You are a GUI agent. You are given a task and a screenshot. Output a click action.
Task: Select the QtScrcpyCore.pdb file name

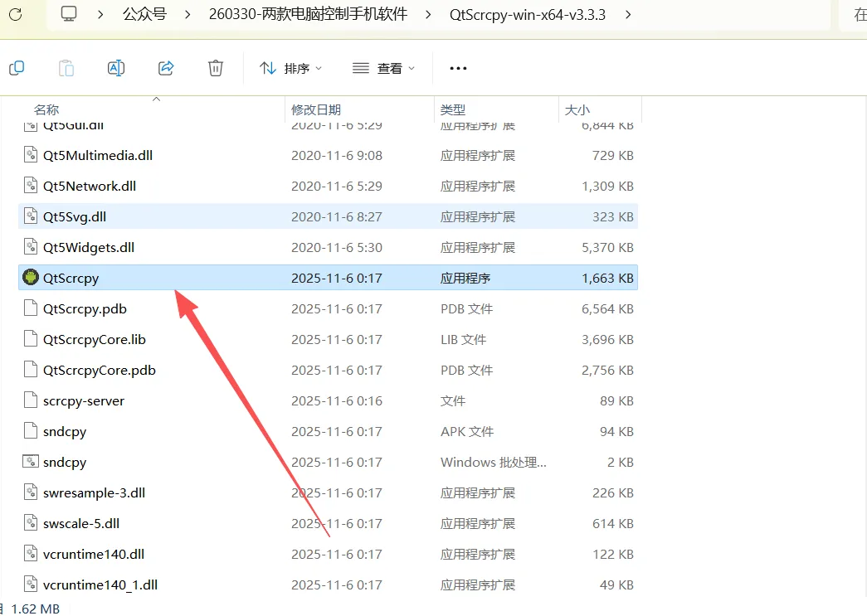(100, 370)
